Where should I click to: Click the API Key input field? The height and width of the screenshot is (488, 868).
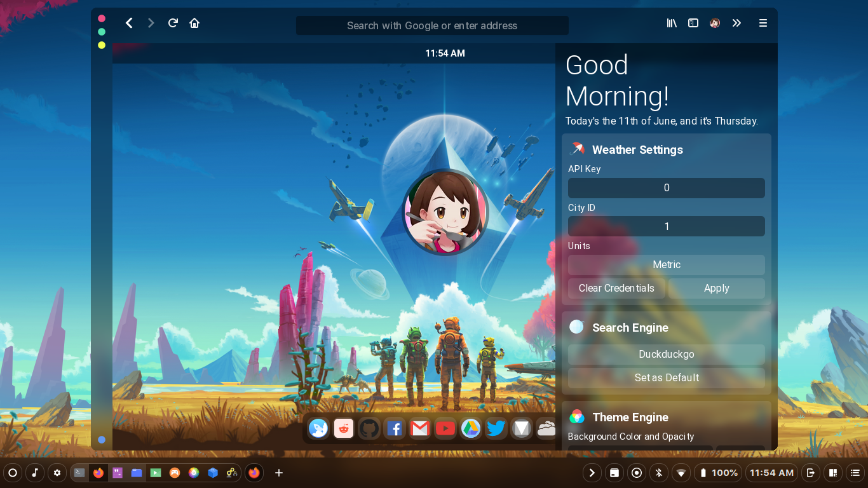(x=667, y=188)
